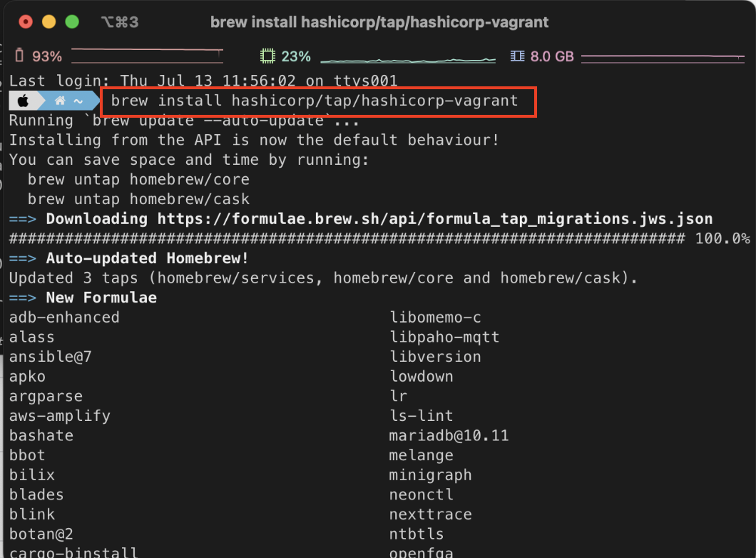Click the yellow minimize window button
Screen dimensions: 756x558
[48, 21]
